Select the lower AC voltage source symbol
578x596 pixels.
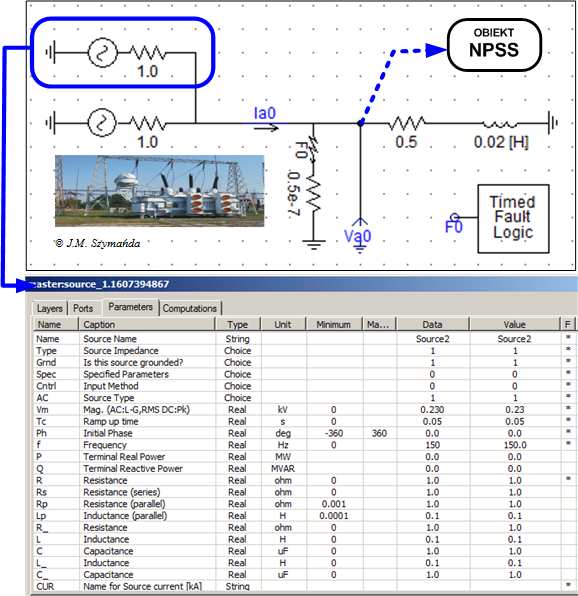102,122
